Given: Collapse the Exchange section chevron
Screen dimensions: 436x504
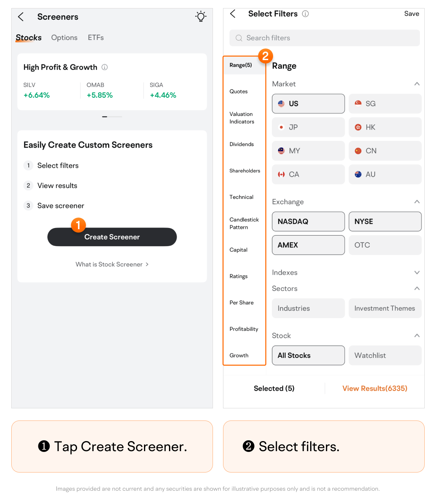Looking at the screenshot, I should click(x=417, y=202).
